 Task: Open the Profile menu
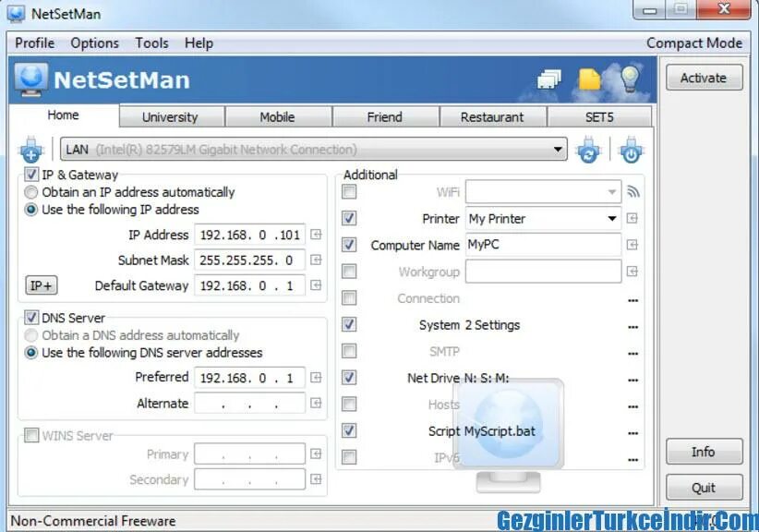point(34,43)
